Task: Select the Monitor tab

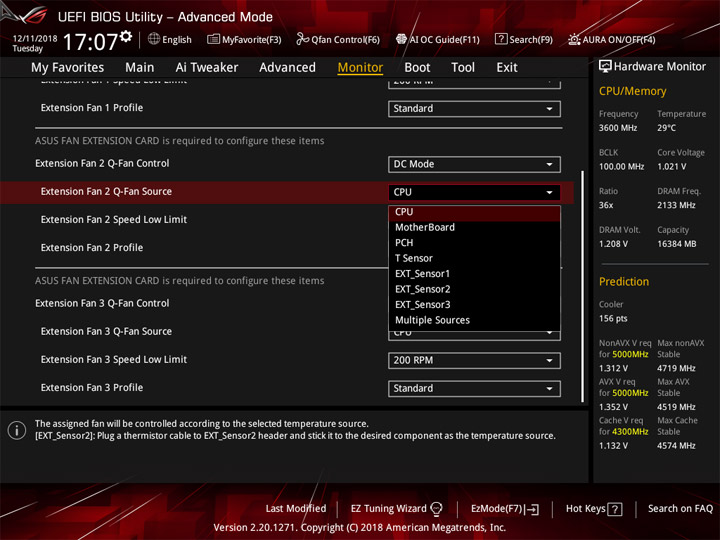Action: [360, 68]
